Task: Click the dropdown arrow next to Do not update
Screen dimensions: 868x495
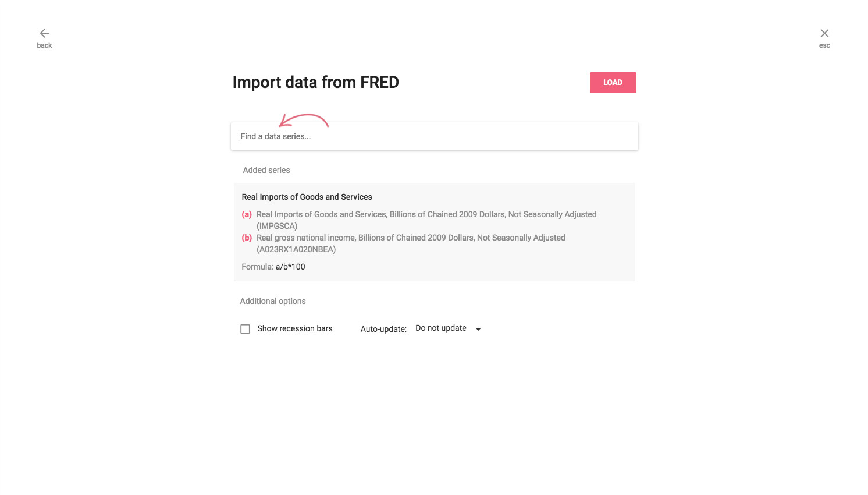Action: (478, 329)
